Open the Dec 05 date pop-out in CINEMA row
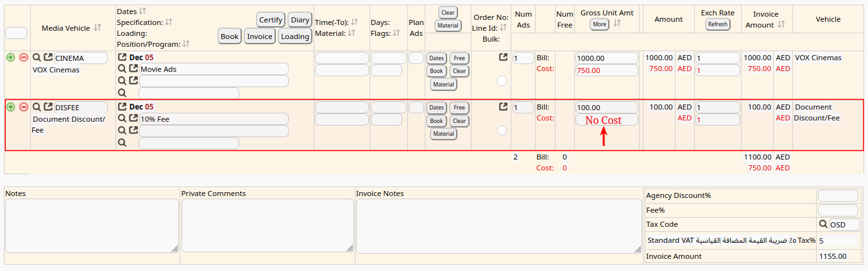Image resolution: width=868 pixels, height=271 pixels. pyautogui.click(x=123, y=57)
